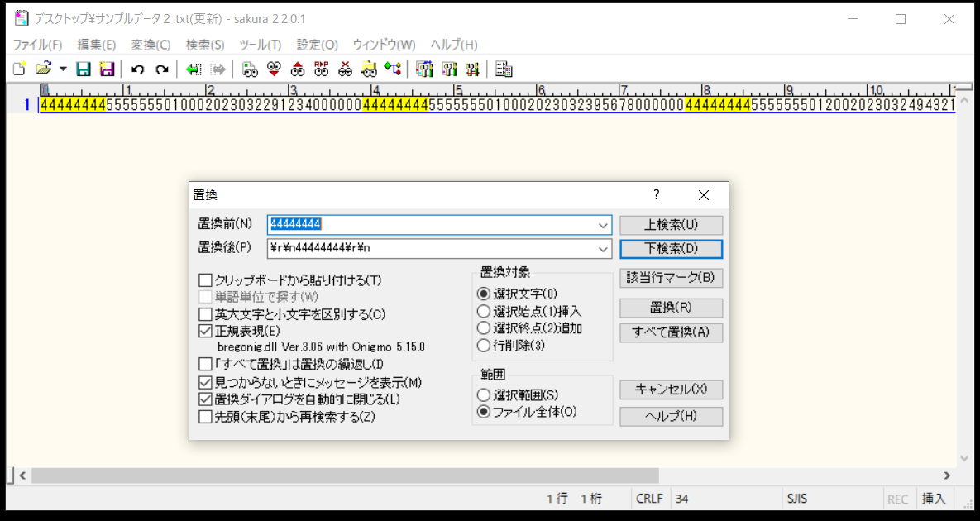Click the すべて置換(A) button
This screenshot has height=521, width=980.
(672, 332)
